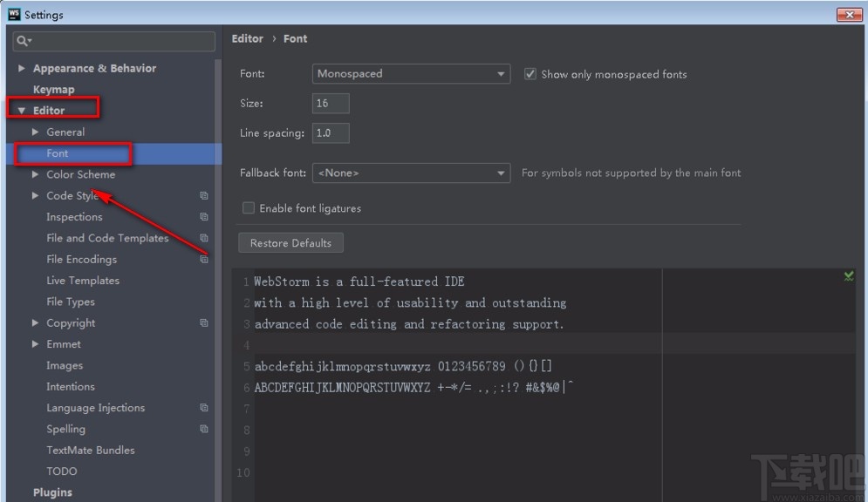868x502 pixels.
Task: Enable font ligatures checkbox
Action: (x=249, y=208)
